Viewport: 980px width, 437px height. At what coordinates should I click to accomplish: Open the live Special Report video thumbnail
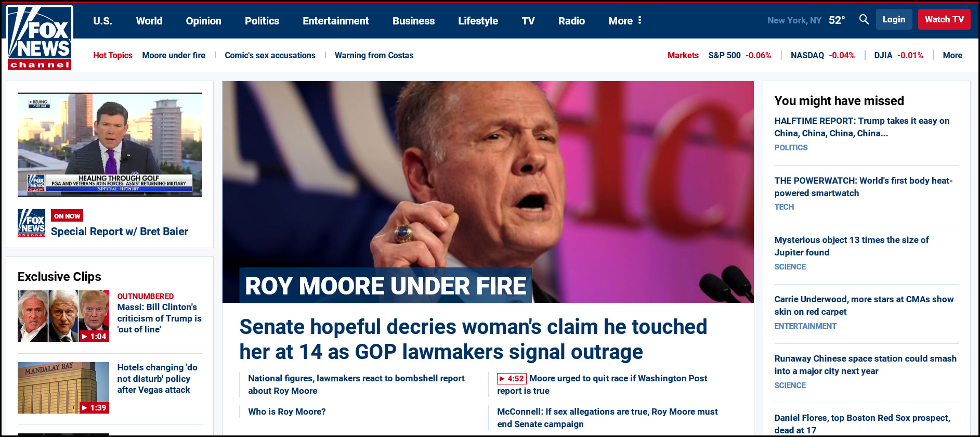tap(110, 145)
